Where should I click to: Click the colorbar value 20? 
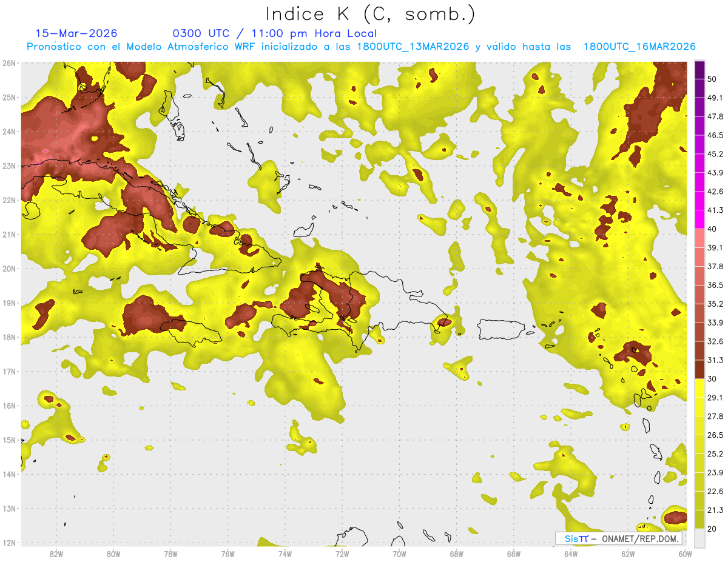click(712, 529)
